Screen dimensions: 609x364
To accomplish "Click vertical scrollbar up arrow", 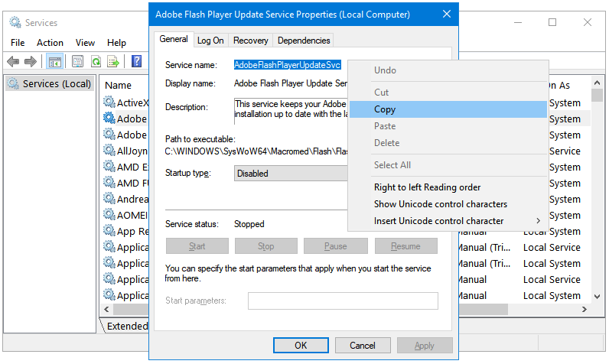I will pyautogui.click(x=598, y=83).
